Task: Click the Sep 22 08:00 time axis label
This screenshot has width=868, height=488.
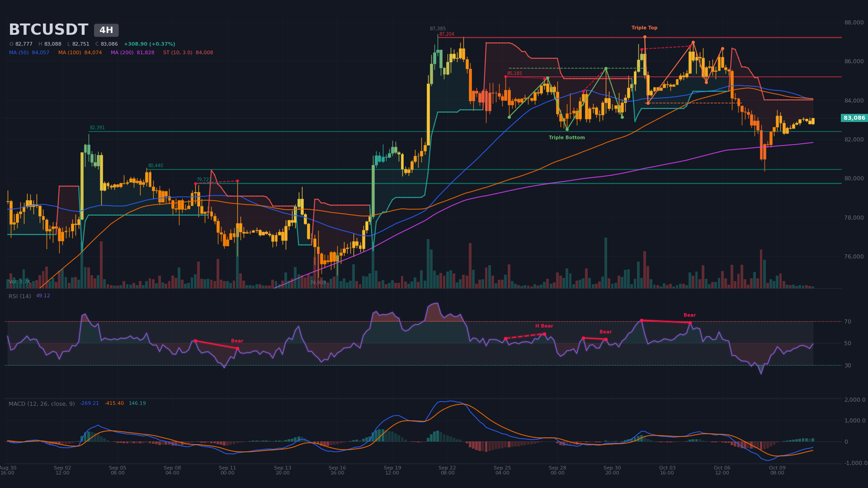Action: (447, 470)
